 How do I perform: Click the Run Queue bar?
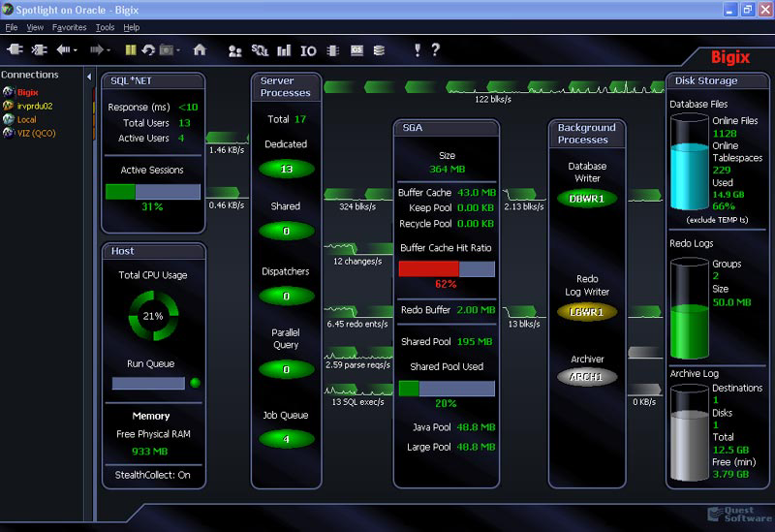click(x=148, y=383)
